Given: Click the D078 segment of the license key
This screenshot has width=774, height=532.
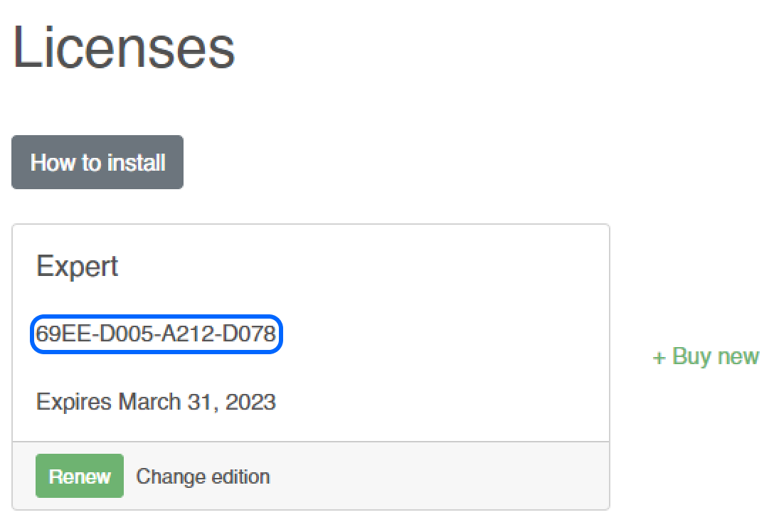Looking at the screenshot, I should pyautogui.click(x=248, y=334).
